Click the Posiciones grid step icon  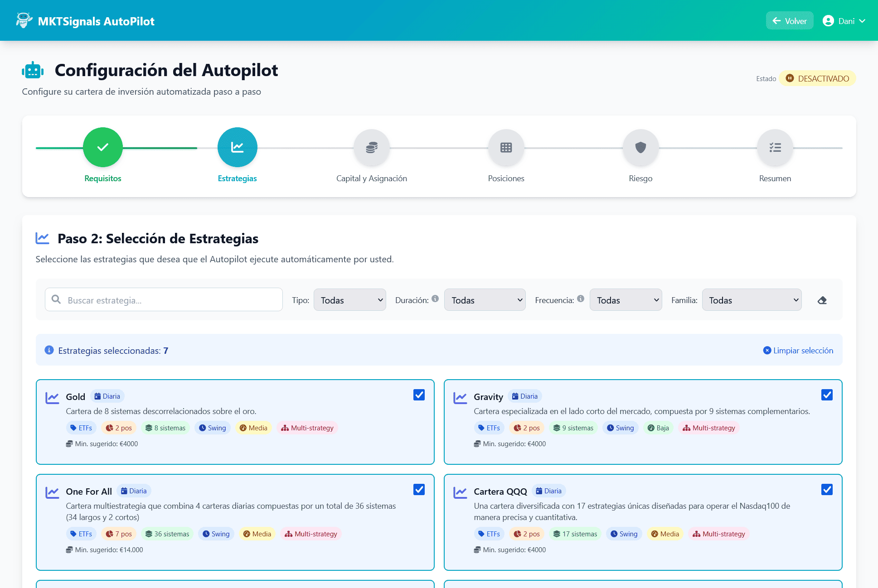(506, 147)
